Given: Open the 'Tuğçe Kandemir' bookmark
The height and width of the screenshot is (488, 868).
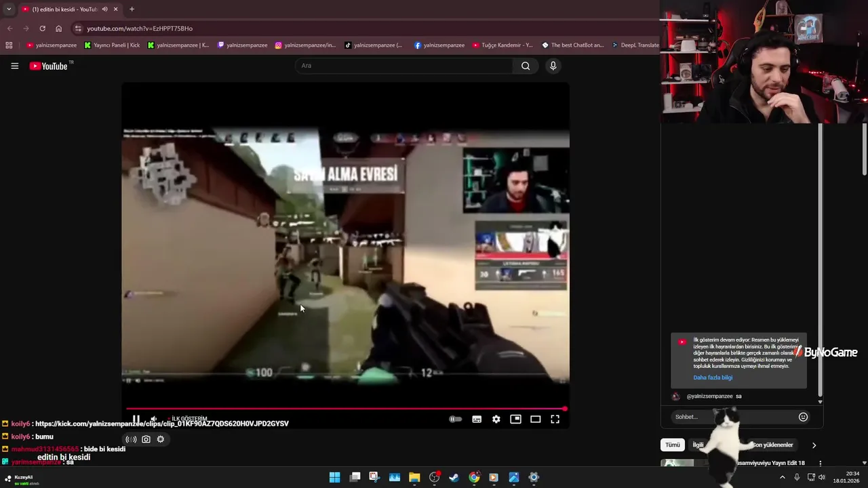Looking at the screenshot, I should click(x=502, y=45).
